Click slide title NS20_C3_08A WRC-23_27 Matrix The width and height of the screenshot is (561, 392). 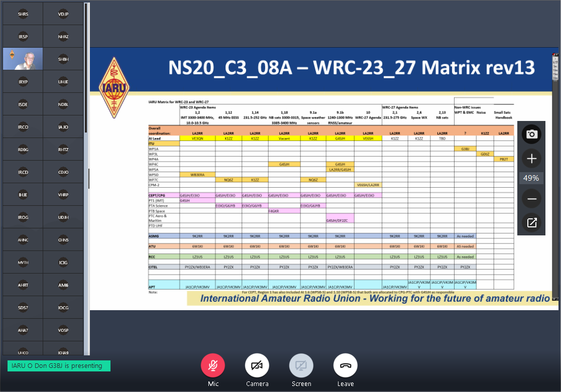point(352,68)
